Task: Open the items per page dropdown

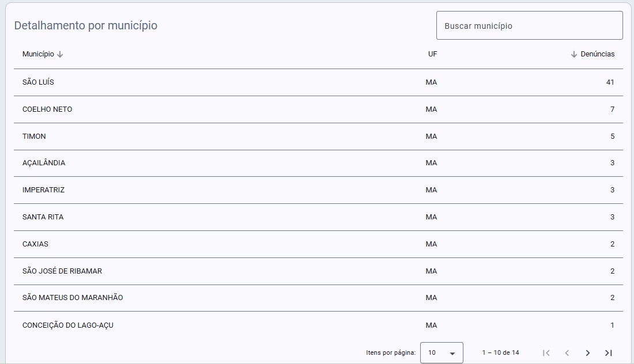Action: [x=441, y=352]
